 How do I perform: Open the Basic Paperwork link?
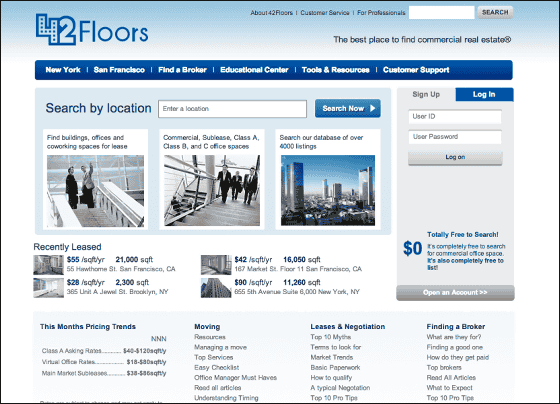click(335, 368)
